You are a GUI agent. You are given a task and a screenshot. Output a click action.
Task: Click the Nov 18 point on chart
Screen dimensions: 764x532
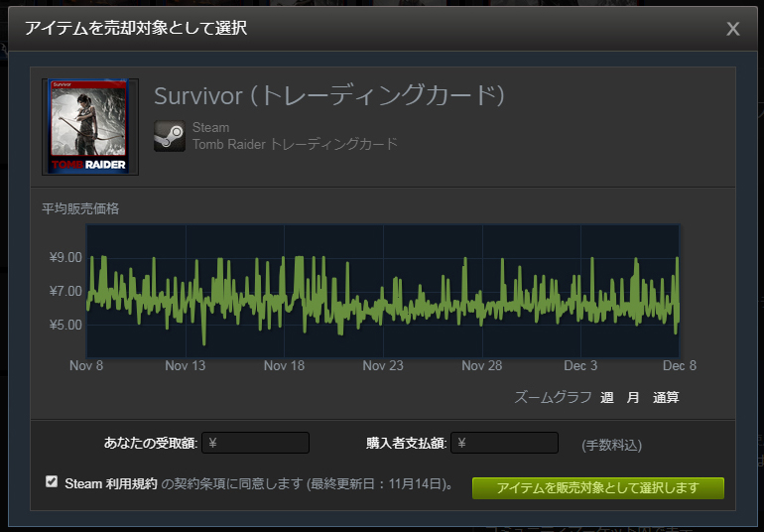tap(285, 291)
